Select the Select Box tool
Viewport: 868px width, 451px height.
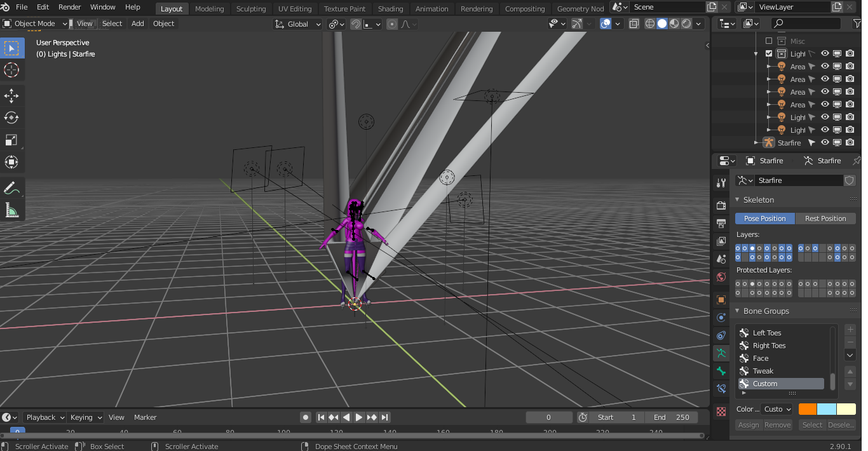point(11,48)
